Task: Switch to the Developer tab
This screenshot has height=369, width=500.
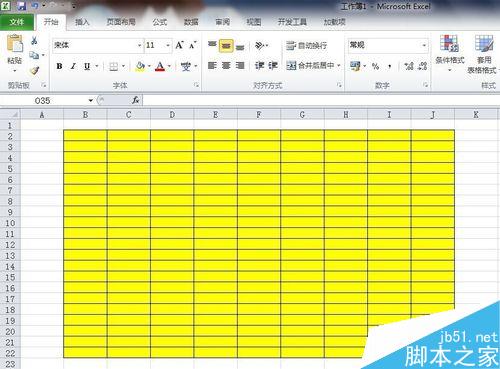Action: click(x=292, y=22)
